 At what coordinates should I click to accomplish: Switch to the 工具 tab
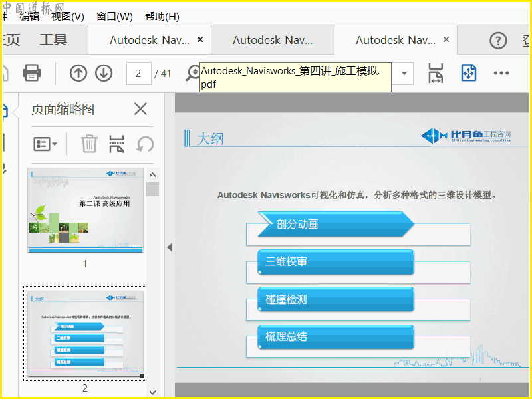coord(53,40)
